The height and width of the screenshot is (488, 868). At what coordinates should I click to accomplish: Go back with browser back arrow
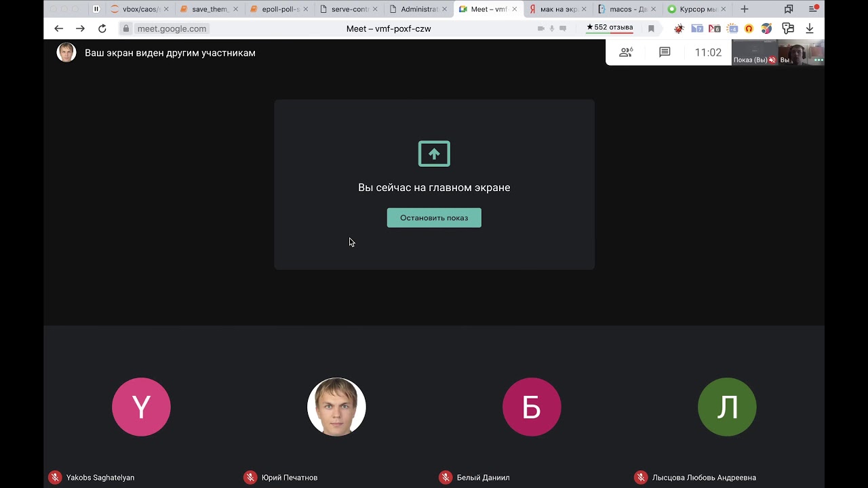coord(58,28)
